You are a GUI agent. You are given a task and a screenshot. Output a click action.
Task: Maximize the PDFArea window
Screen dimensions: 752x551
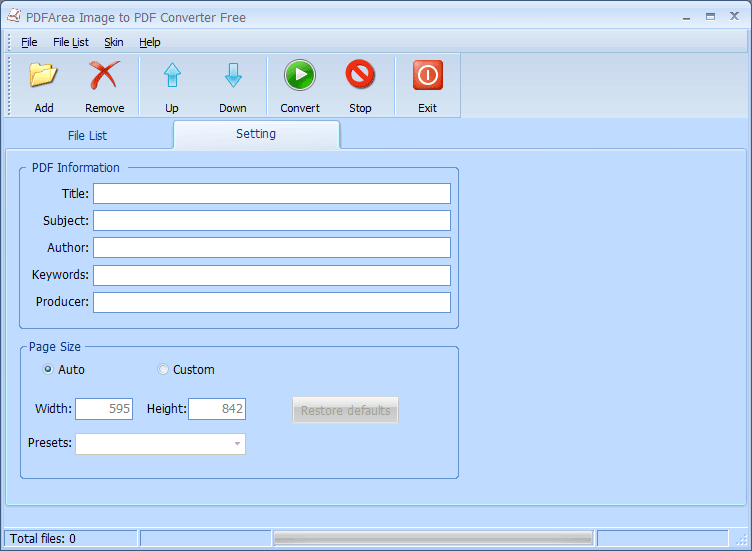coord(710,17)
